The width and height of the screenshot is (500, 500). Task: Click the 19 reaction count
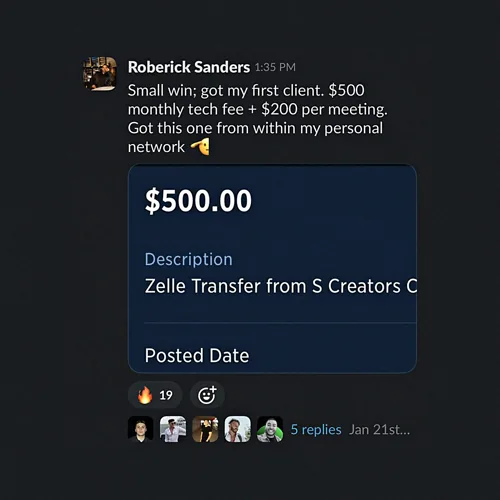pyautogui.click(x=166, y=395)
